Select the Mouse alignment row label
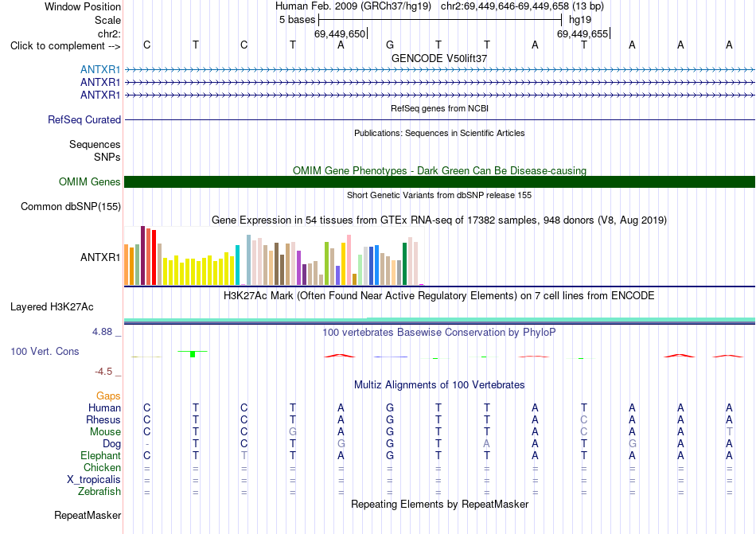This screenshot has height=534, width=756. coord(105,432)
